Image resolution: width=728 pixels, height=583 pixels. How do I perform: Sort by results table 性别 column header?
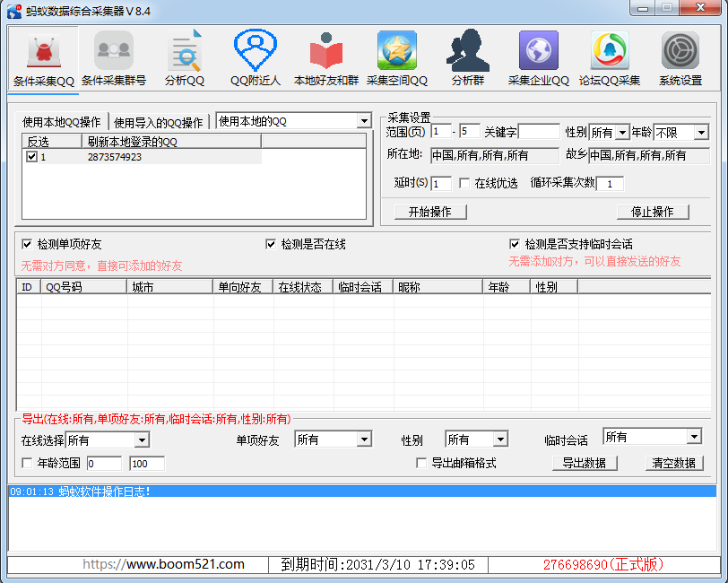tap(554, 287)
